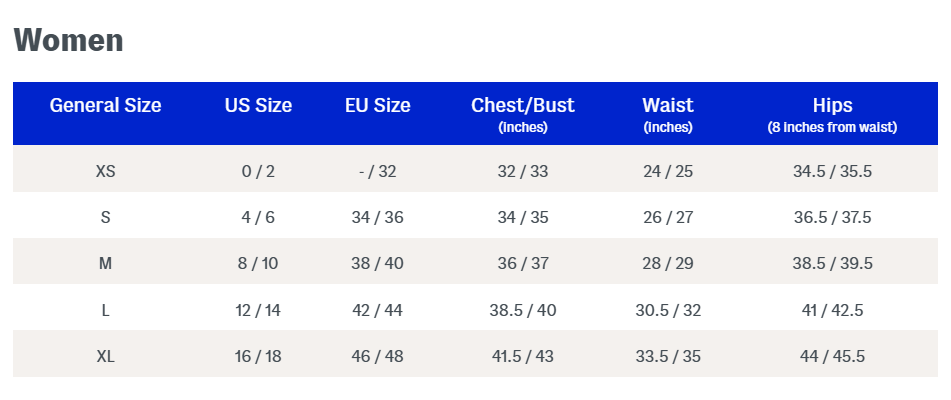Image resolution: width=951 pixels, height=400 pixels.
Task: Click US size 0 / 2 cell
Action: [258, 171]
